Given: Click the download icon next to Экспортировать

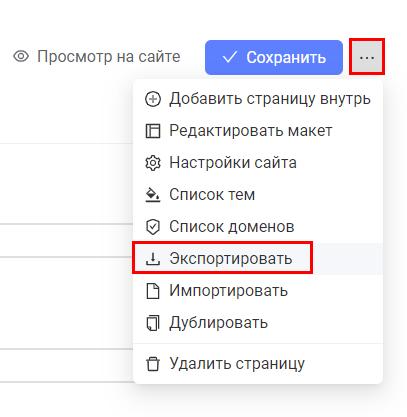Looking at the screenshot, I should (x=153, y=259).
